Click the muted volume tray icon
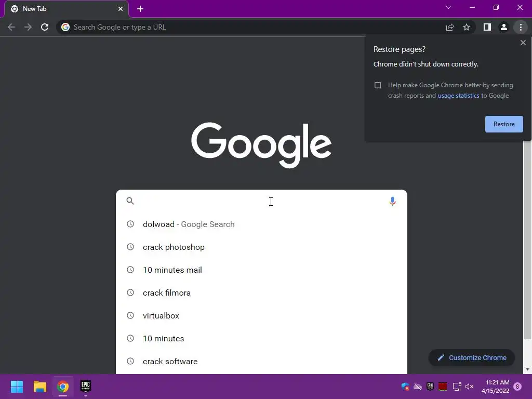532x399 pixels. point(470,387)
